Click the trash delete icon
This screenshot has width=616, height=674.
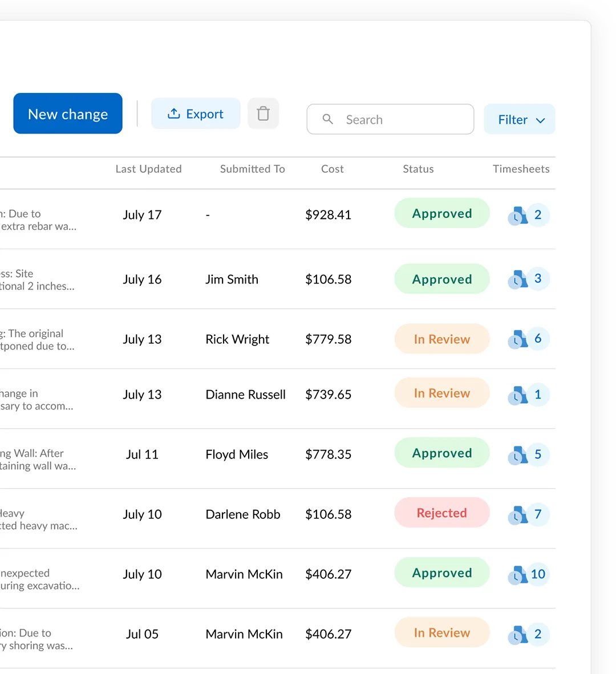[x=263, y=113]
